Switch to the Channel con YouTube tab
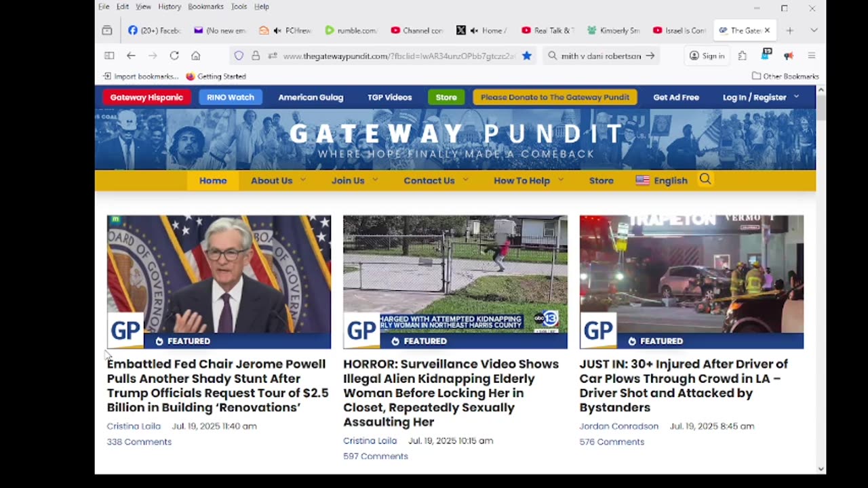This screenshot has width=868, height=488. pos(416,30)
